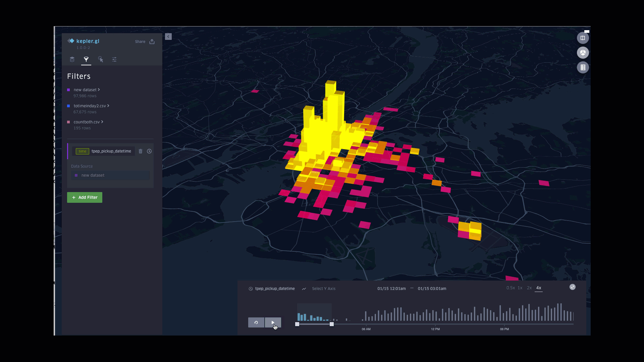Click the Add Filter button

[85, 197]
